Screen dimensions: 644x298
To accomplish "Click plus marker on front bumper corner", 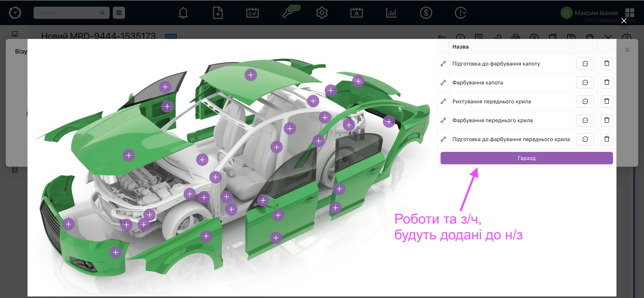I will pyautogui.click(x=115, y=252).
